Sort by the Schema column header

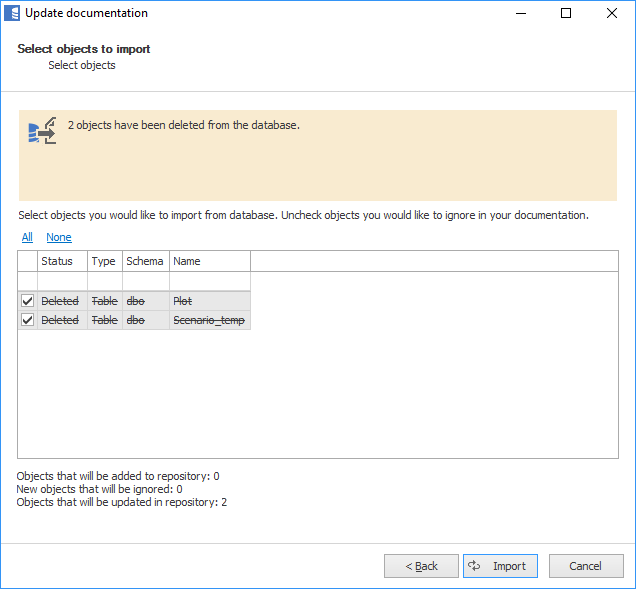145,261
